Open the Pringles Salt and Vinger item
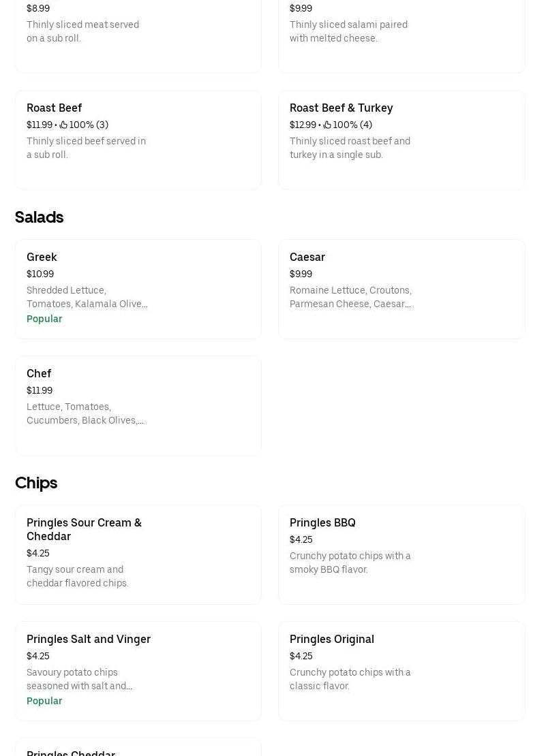This screenshot has width=548, height=756. [x=138, y=671]
